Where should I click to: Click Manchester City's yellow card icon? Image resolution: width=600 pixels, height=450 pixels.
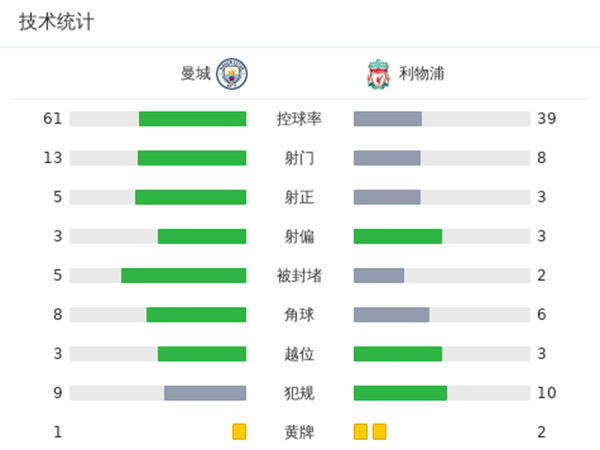click(x=239, y=432)
